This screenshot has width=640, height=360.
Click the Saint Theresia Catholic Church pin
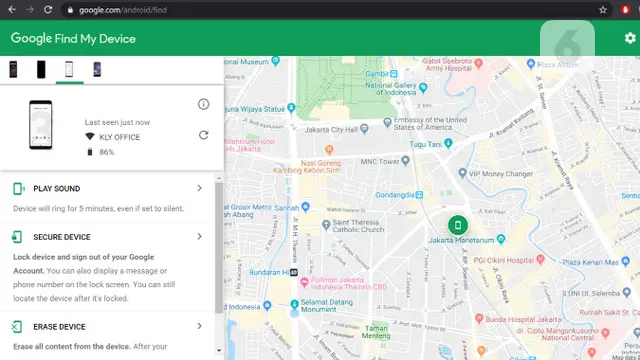(326, 225)
